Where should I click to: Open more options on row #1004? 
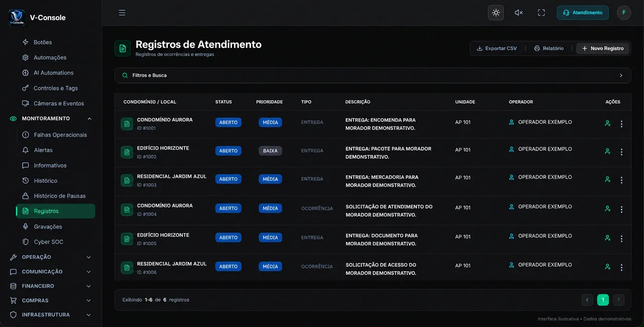621,209
